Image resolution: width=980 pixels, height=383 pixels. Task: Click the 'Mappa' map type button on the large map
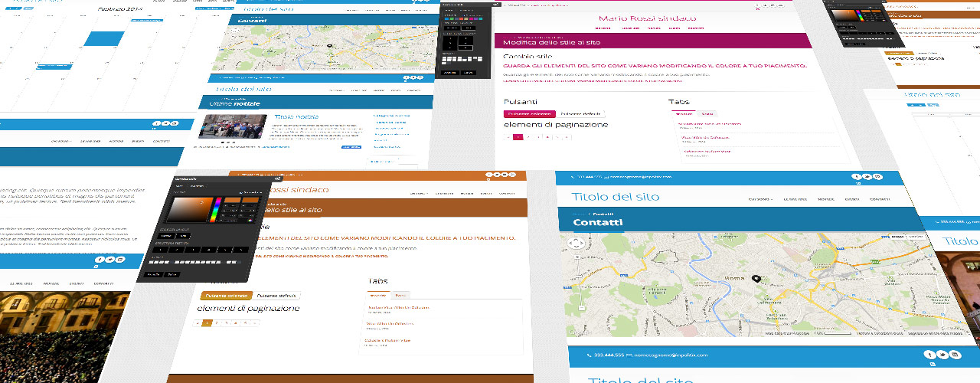click(x=897, y=237)
